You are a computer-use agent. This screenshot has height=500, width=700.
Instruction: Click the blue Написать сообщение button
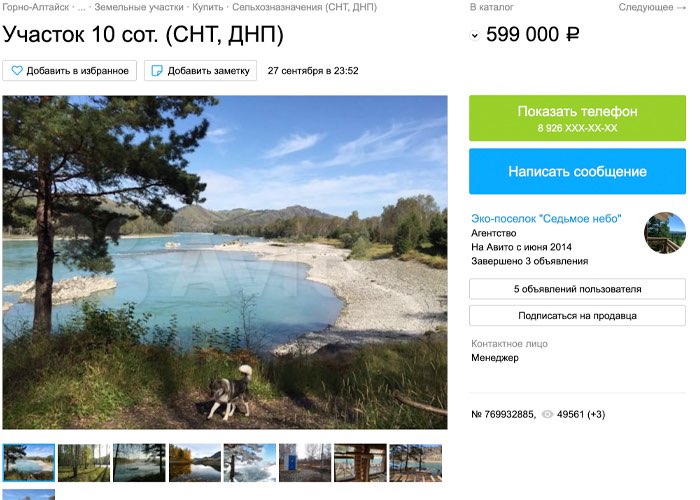coord(577,171)
